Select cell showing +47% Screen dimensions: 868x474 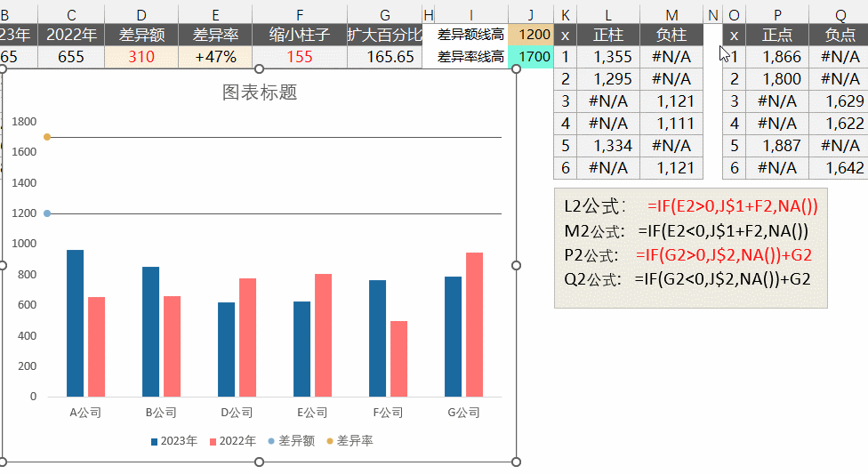[215, 57]
